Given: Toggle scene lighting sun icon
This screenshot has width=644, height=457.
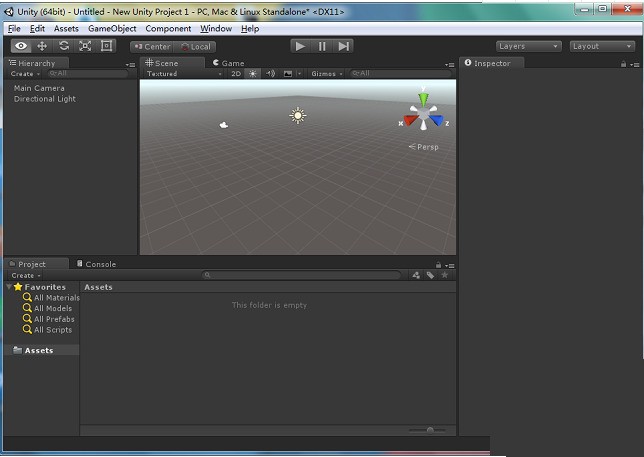Looking at the screenshot, I should [252, 74].
